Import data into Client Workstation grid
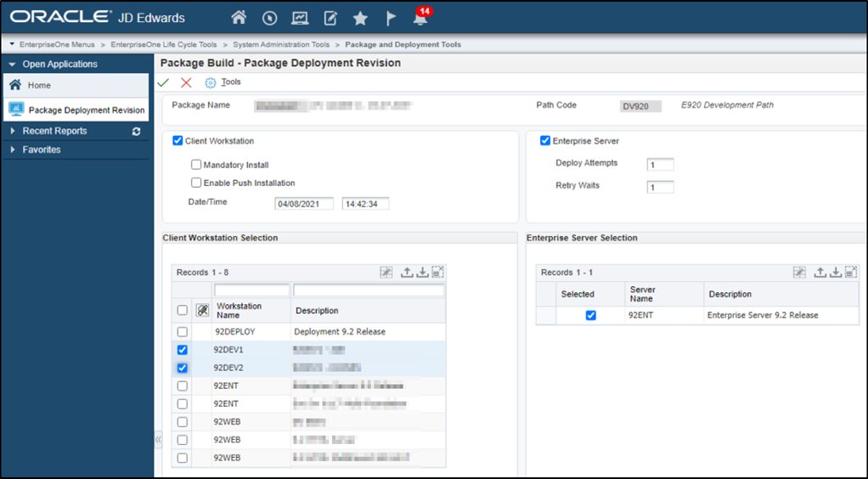The height and width of the screenshot is (479, 868). pos(422,272)
